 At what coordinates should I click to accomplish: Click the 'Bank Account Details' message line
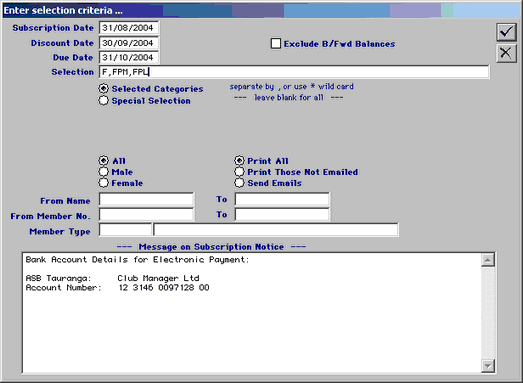click(137, 260)
